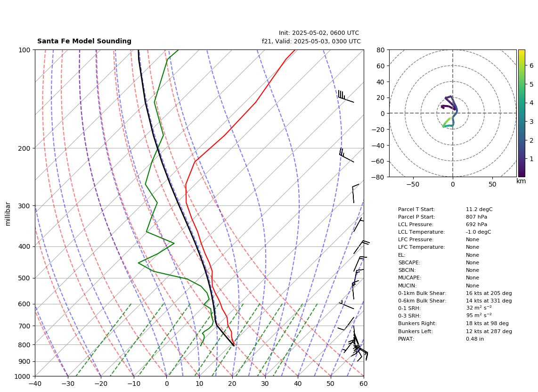Click the topmost wind barb near 150 mb
The image size is (538, 392).
click(345, 96)
